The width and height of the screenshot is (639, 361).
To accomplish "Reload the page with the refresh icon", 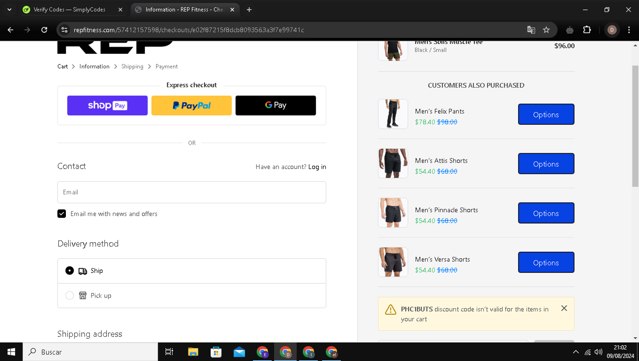I will click(x=44, y=30).
